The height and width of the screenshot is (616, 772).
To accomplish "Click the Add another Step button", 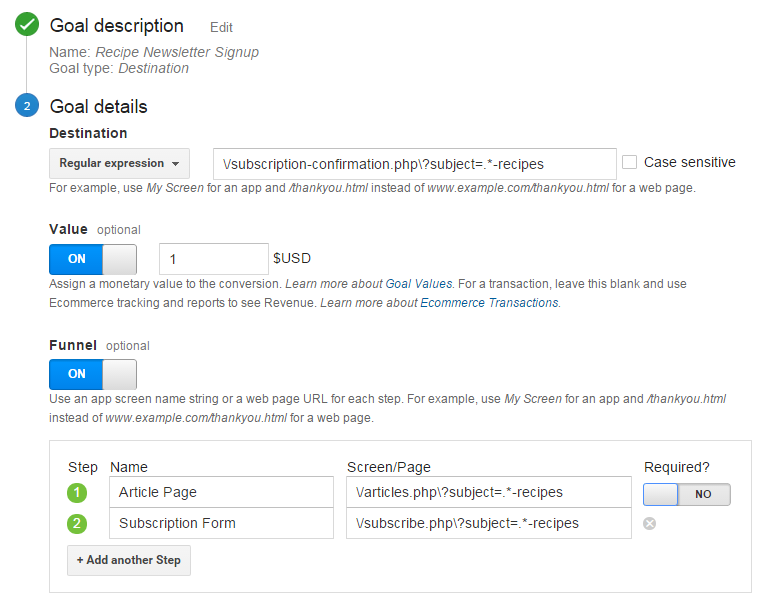I will (129, 560).
